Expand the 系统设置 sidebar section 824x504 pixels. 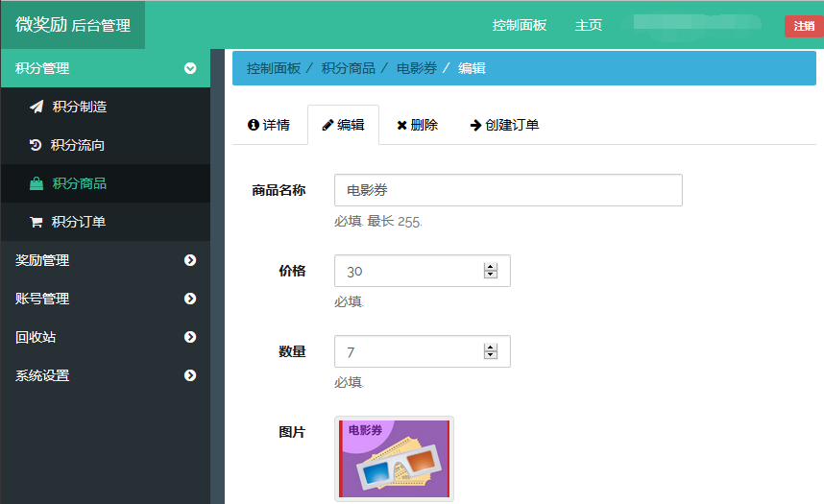(x=190, y=375)
